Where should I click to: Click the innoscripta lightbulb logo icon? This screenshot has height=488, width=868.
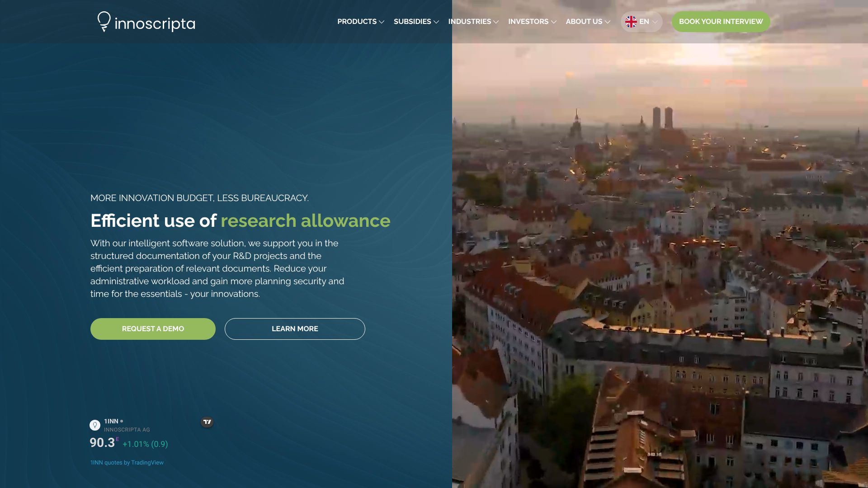pos(104,21)
